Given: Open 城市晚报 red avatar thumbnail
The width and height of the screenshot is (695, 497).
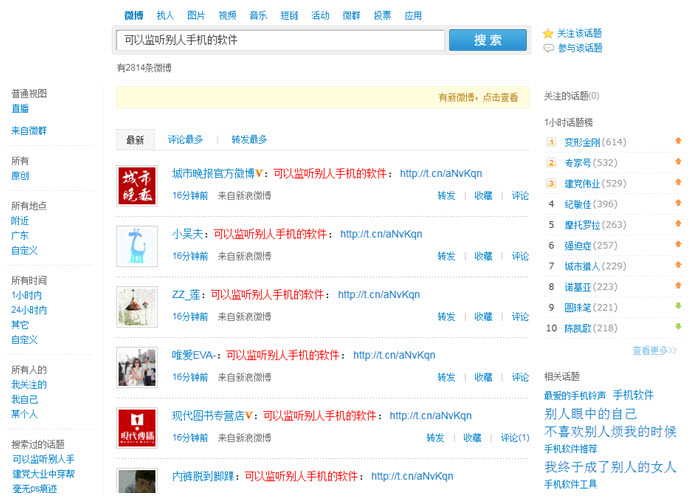Looking at the screenshot, I should [136, 186].
